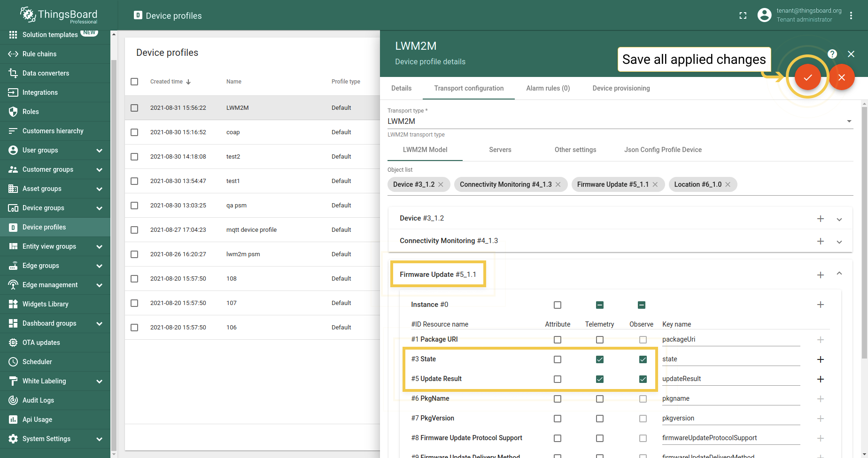Uncheck Telemetry for State
The height and width of the screenshot is (458, 868).
click(x=600, y=359)
